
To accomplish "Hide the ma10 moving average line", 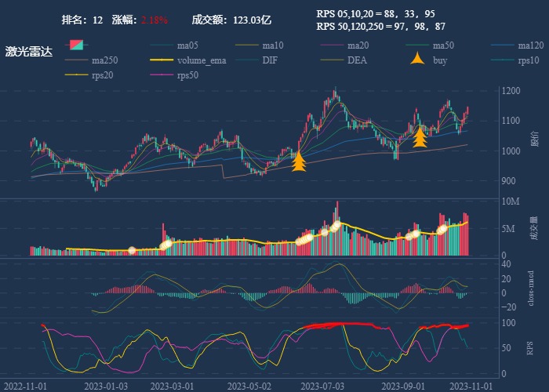I will 247,45.
